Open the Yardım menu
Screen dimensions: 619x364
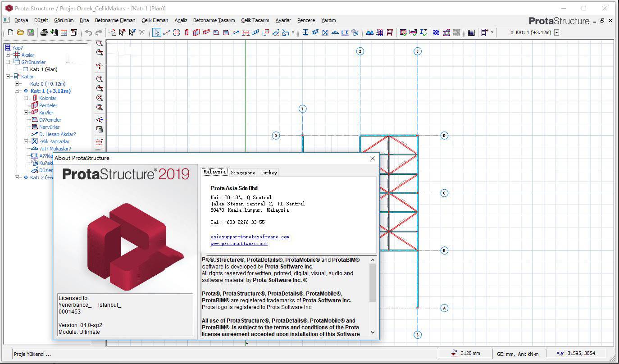[x=328, y=20]
